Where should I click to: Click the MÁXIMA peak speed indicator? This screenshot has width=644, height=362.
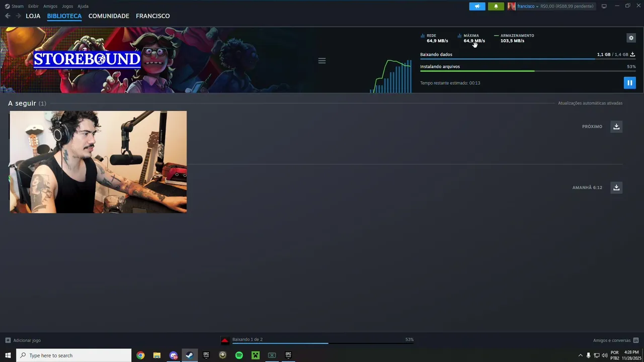pyautogui.click(x=471, y=38)
